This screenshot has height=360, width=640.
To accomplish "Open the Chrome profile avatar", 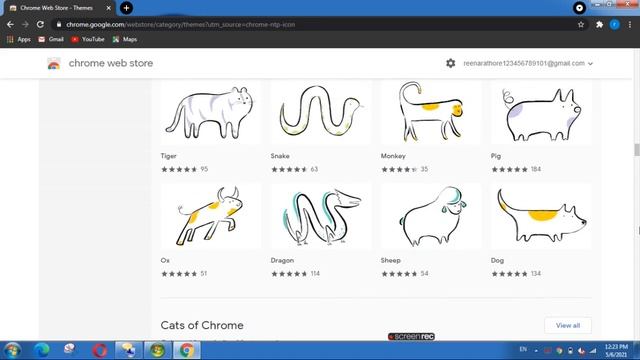I will (614, 24).
